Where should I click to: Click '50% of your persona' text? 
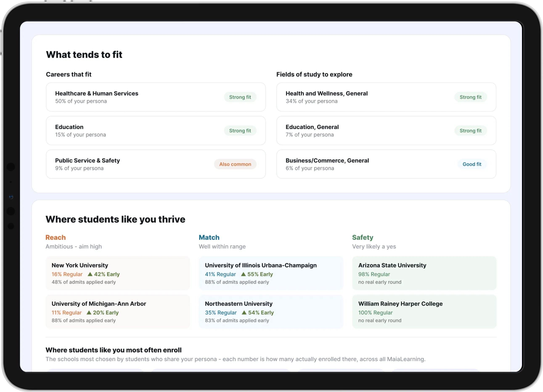tap(81, 101)
